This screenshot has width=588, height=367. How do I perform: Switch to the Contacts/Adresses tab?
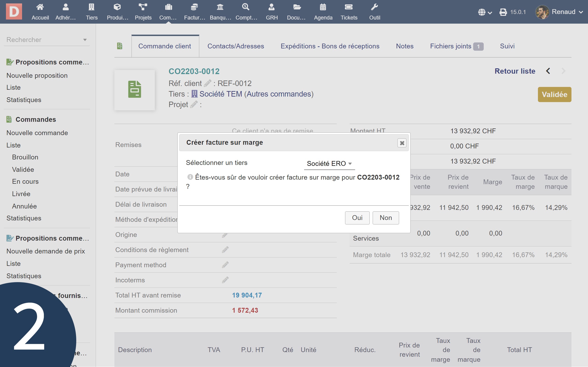click(235, 46)
